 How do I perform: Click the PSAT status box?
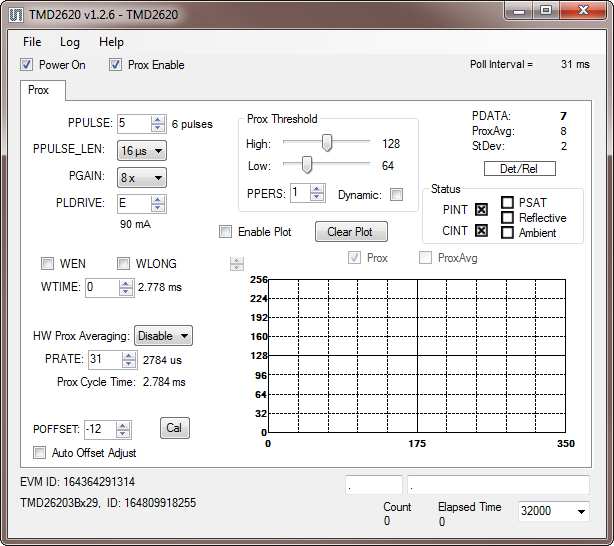tap(507, 202)
